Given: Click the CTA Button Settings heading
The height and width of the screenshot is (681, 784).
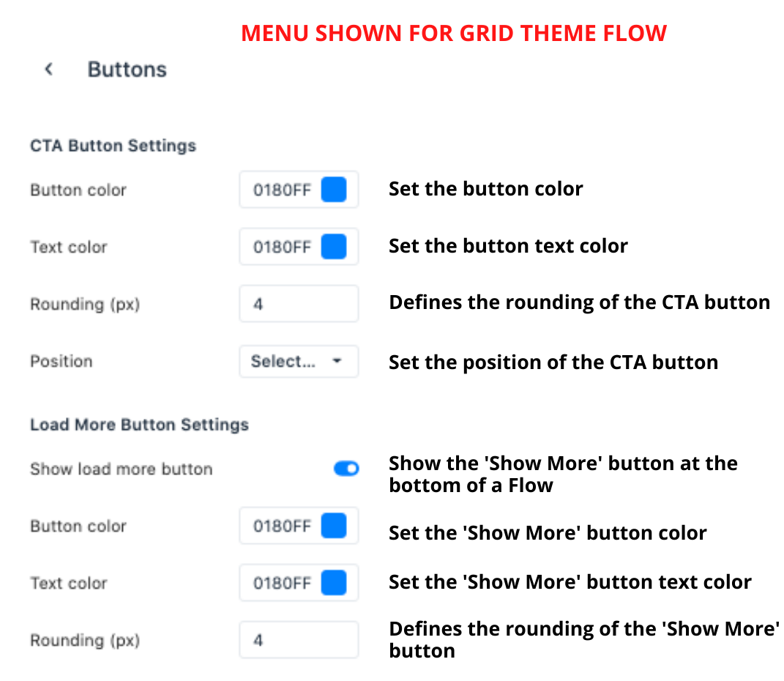Looking at the screenshot, I should [113, 146].
